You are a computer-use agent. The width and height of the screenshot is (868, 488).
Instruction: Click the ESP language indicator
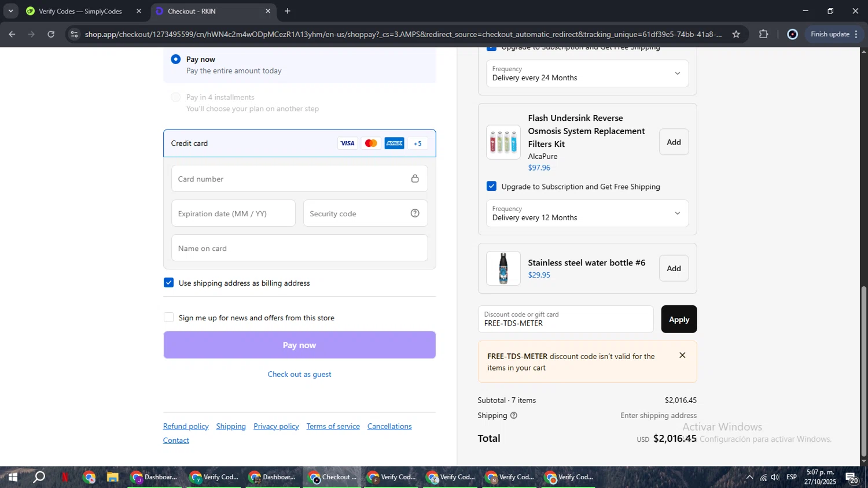pyautogui.click(x=792, y=477)
